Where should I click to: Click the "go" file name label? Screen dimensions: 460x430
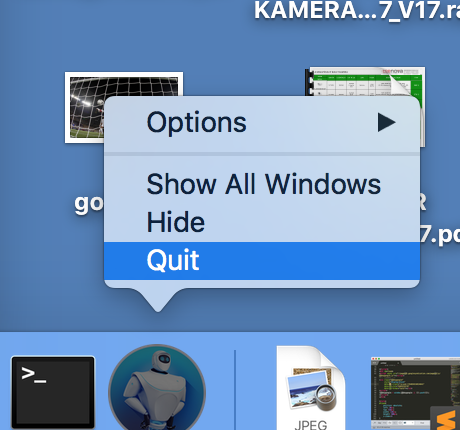click(x=89, y=204)
